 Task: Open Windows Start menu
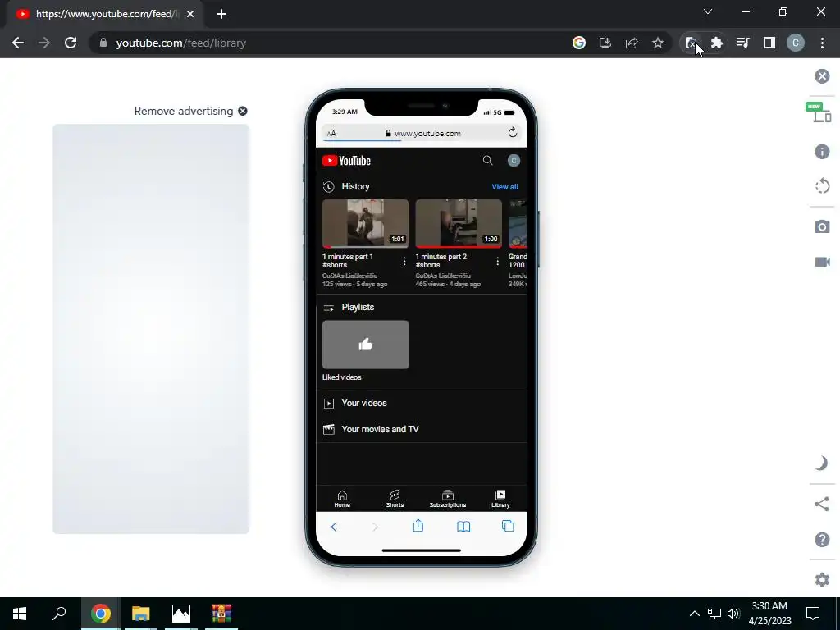(20, 614)
